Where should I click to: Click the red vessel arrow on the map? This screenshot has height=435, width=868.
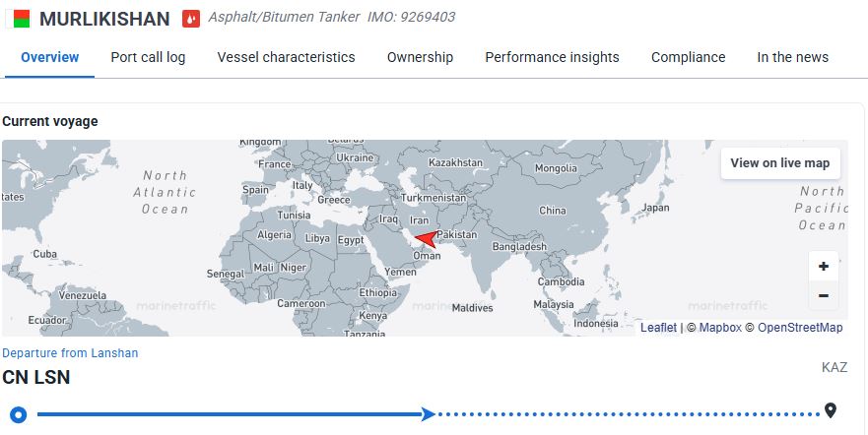pos(428,238)
